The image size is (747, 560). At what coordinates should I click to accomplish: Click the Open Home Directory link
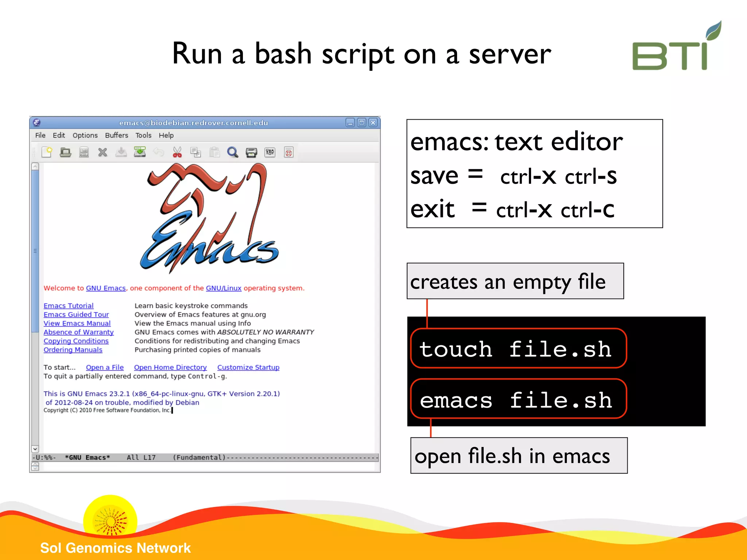[x=170, y=367]
